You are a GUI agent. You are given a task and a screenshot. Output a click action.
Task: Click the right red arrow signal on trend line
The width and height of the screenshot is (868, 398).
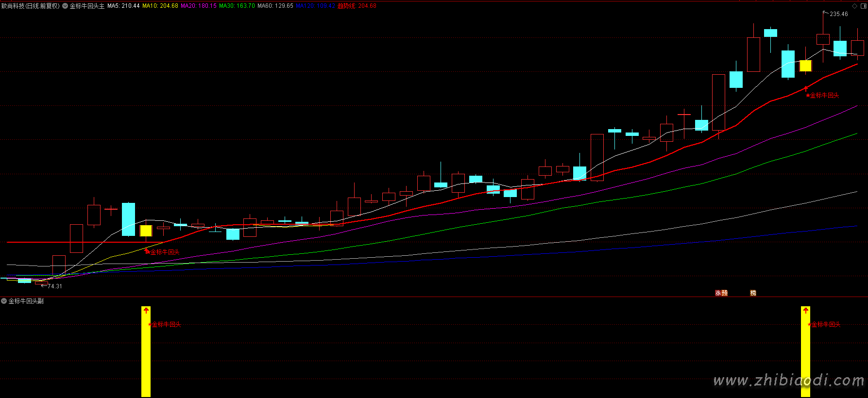(806, 89)
